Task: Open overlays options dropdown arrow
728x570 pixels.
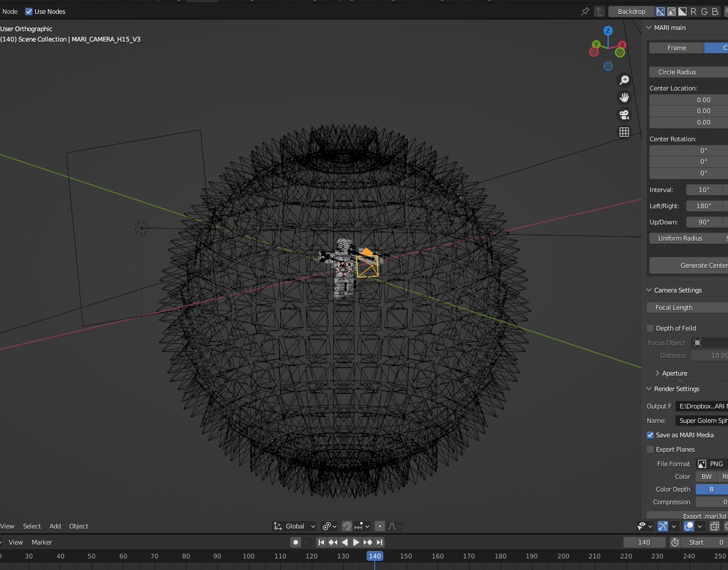Action: pos(699,526)
